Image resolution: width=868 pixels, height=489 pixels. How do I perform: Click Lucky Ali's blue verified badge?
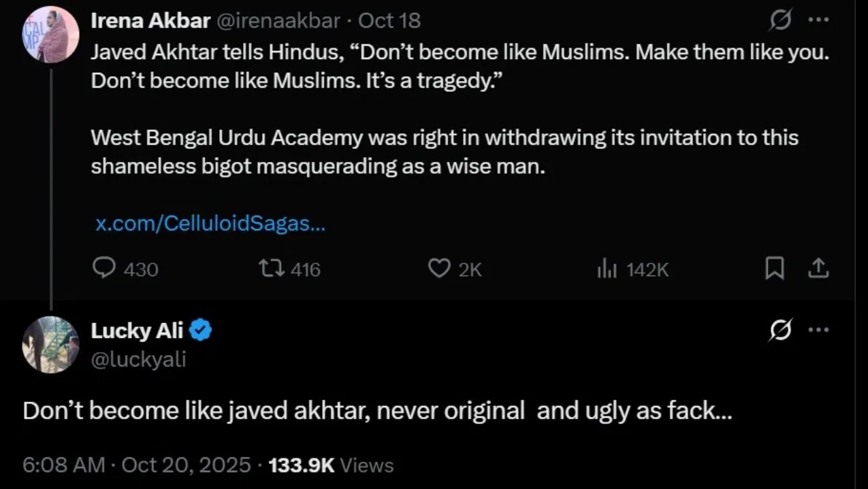(201, 331)
